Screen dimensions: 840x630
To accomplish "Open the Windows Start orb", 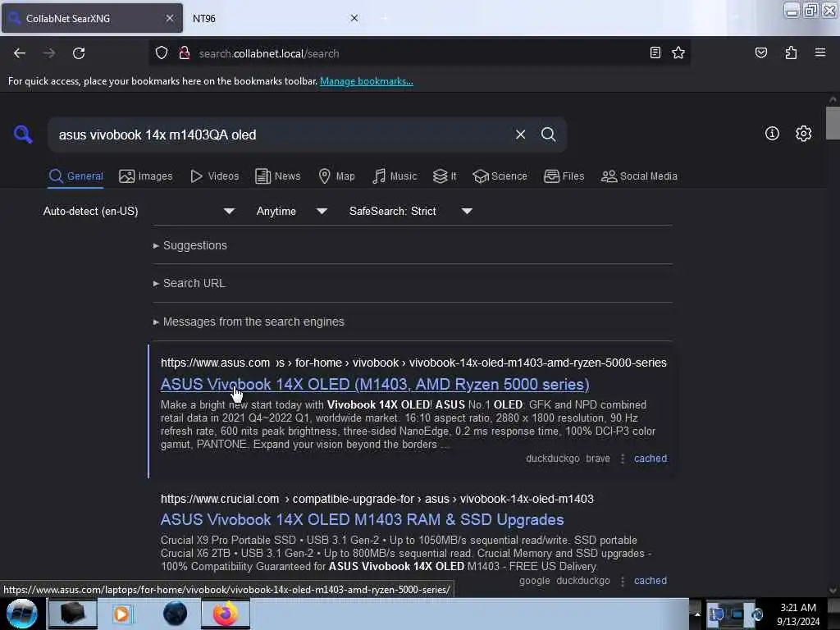I will click(x=21, y=614).
